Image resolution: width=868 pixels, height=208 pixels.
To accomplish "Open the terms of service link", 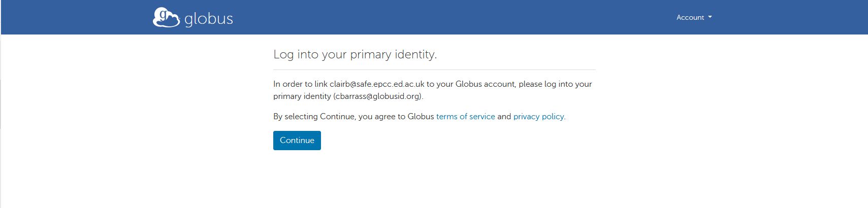I will click(465, 117).
